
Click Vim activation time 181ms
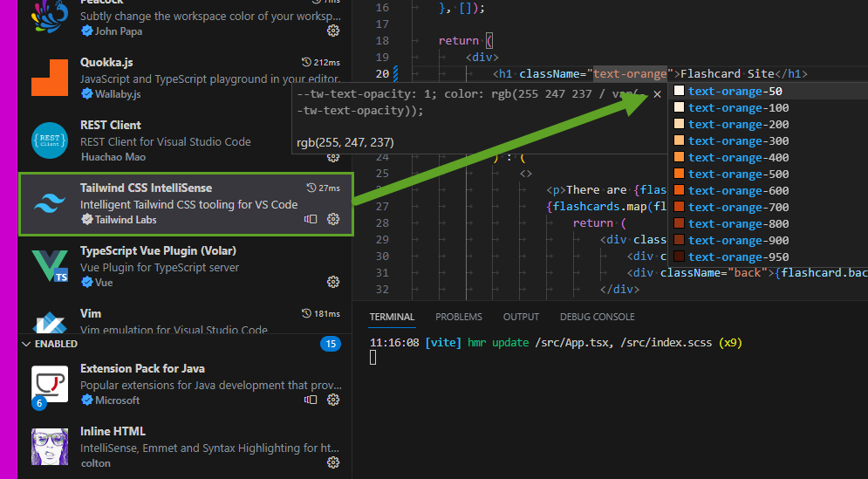tap(320, 313)
